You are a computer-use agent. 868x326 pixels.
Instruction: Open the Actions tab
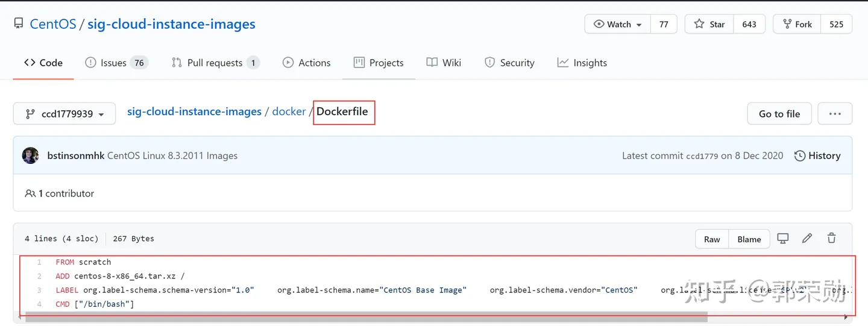(x=306, y=63)
